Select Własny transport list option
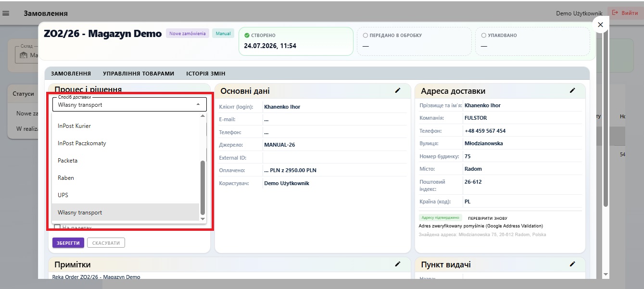Image resolution: width=644 pixels, height=289 pixels. tap(125, 212)
